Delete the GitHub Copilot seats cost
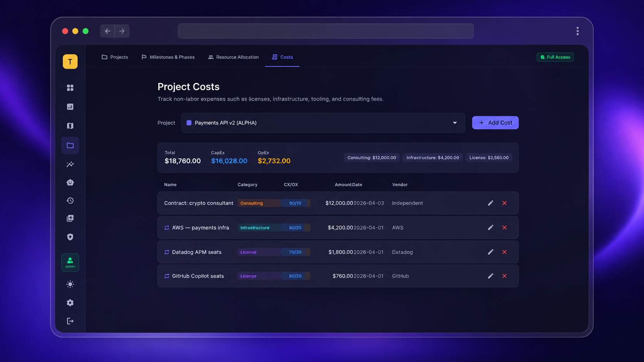Image resolution: width=644 pixels, height=362 pixels. pyautogui.click(x=505, y=276)
